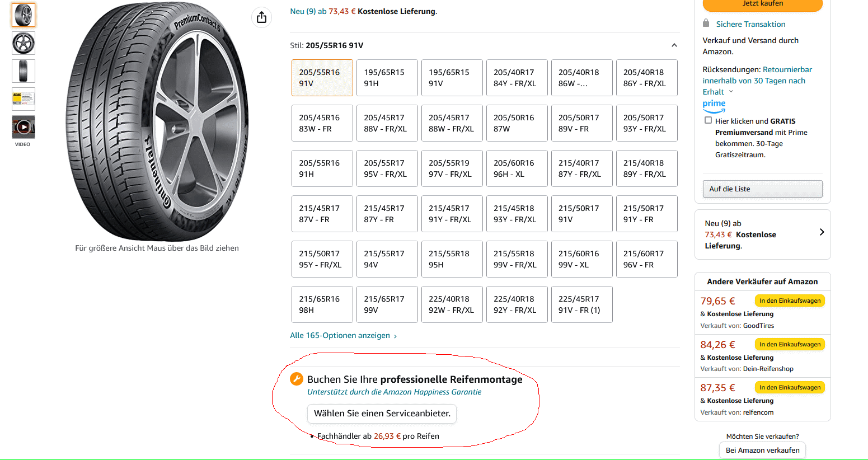View the tire tread thumbnail image
868x460 pixels.
(x=24, y=71)
